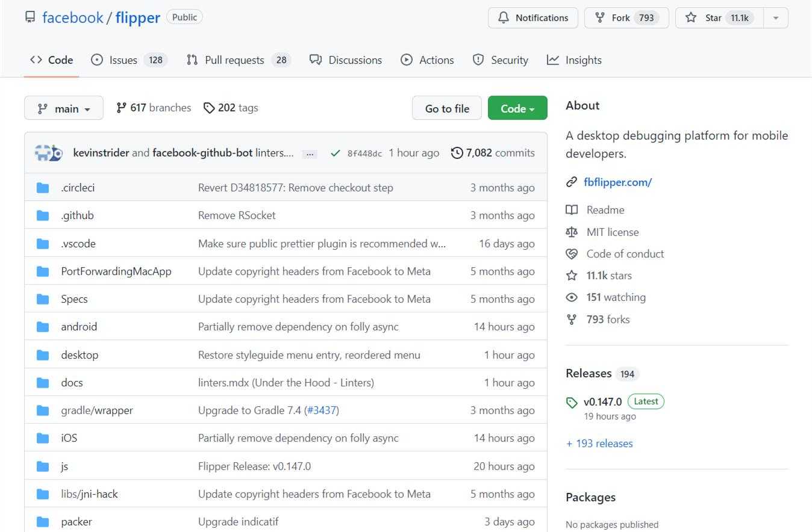Click the scales icon beside MIT license
Image resolution: width=812 pixels, height=532 pixels.
[x=572, y=232]
